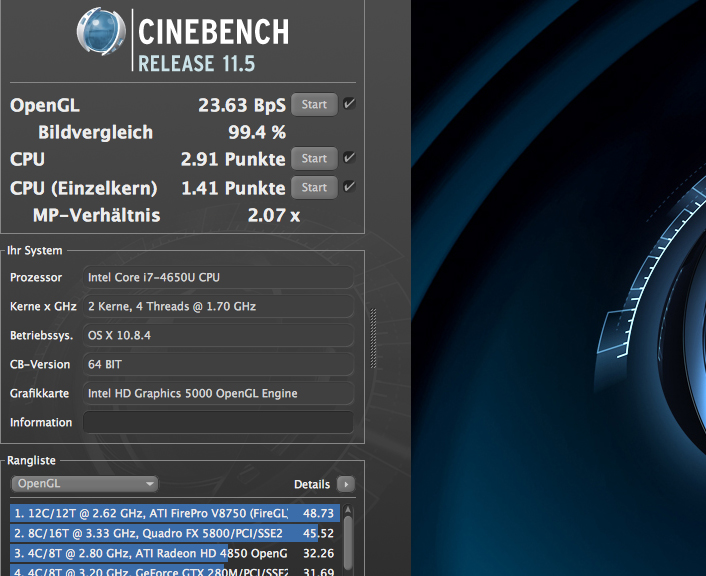Click the Bildvergleich label
Screen dimensions: 706x576
coord(95,132)
